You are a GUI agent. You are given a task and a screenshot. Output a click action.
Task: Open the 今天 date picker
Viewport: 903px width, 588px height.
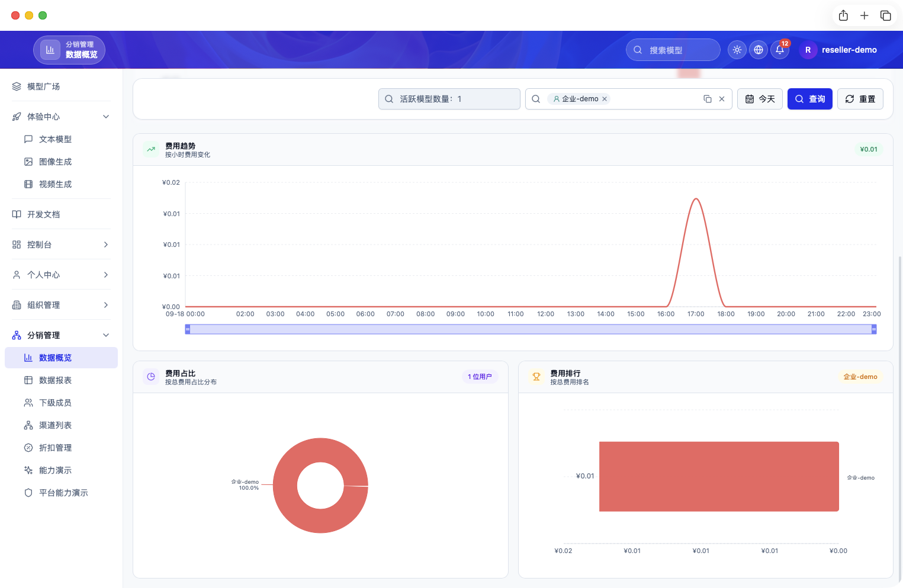(760, 99)
